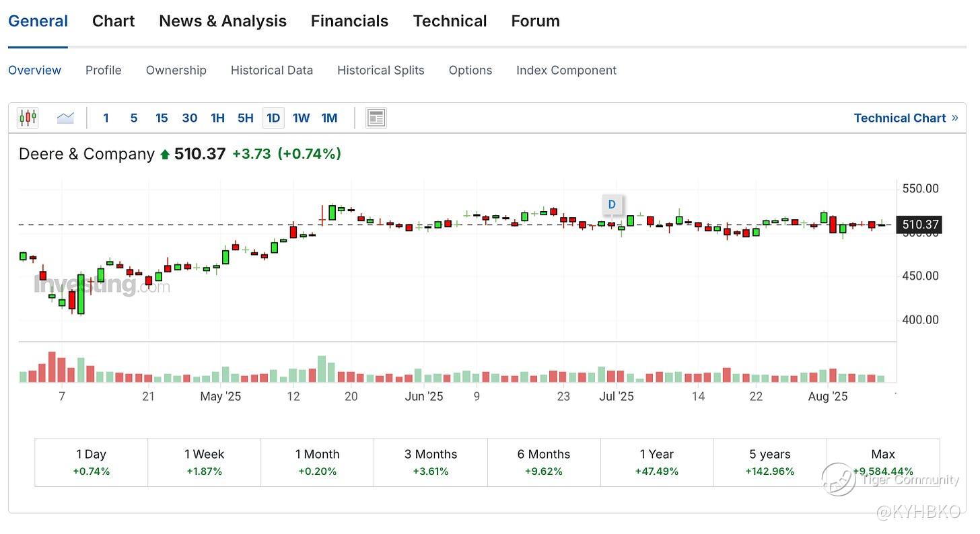
Task: Switch to candlestick chart type icon
Action: tap(28, 118)
